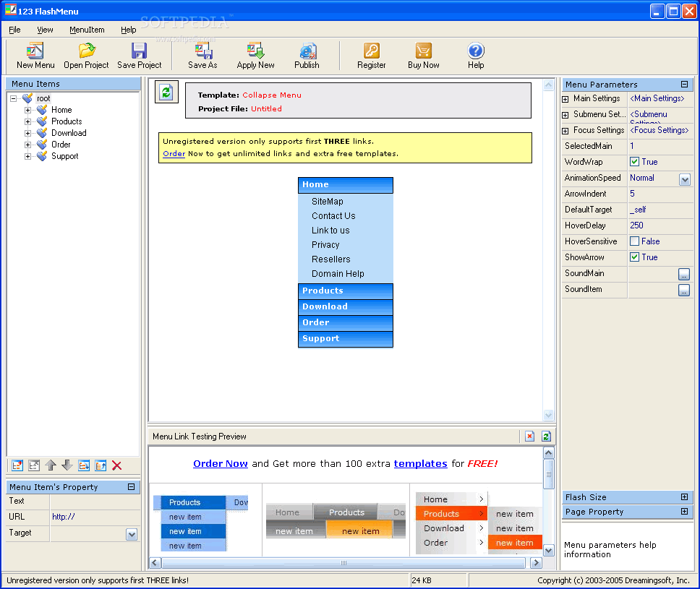Open the Help menu
The height and width of the screenshot is (589, 700).
click(x=128, y=30)
